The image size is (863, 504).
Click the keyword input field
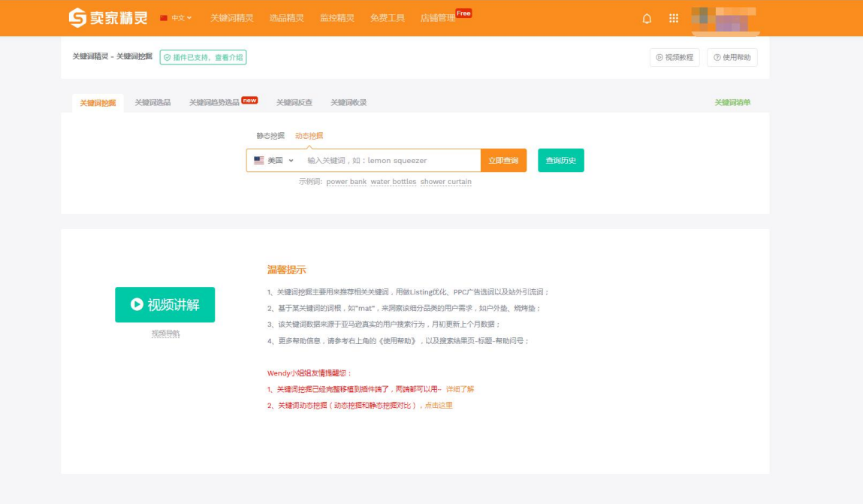391,161
